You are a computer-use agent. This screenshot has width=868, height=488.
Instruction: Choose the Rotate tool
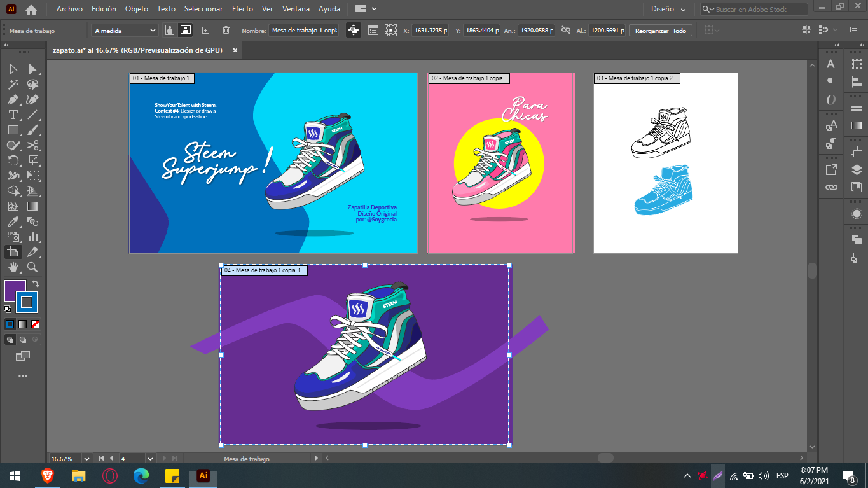pos(13,160)
